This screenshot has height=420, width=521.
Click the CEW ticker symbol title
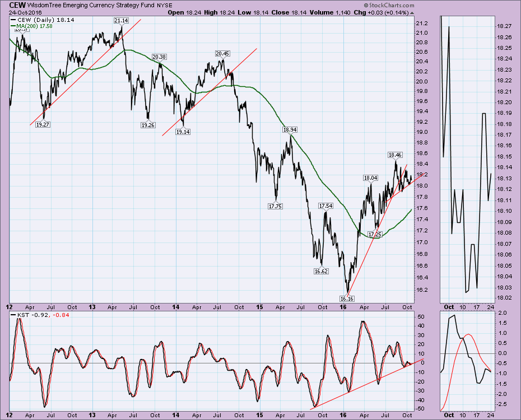point(17,5)
